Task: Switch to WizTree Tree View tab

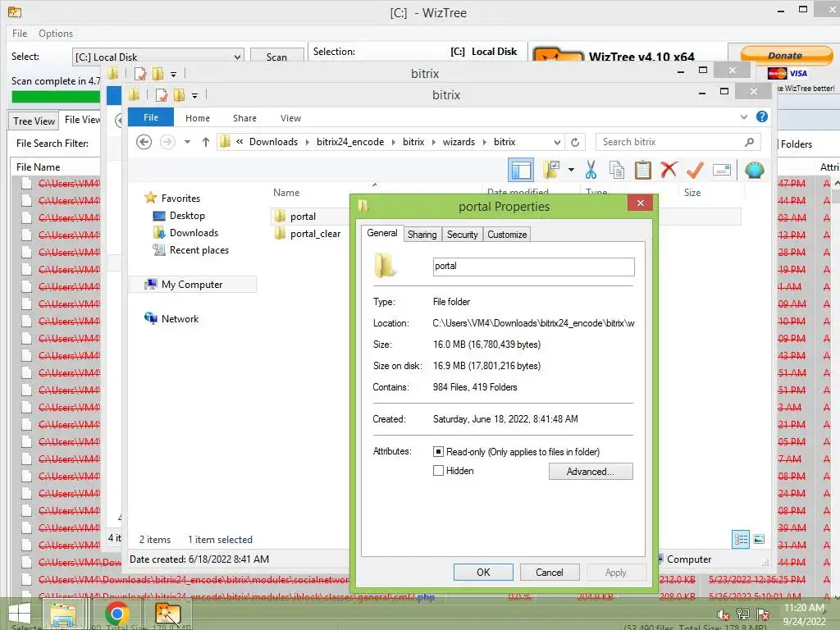Action: coord(34,121)
